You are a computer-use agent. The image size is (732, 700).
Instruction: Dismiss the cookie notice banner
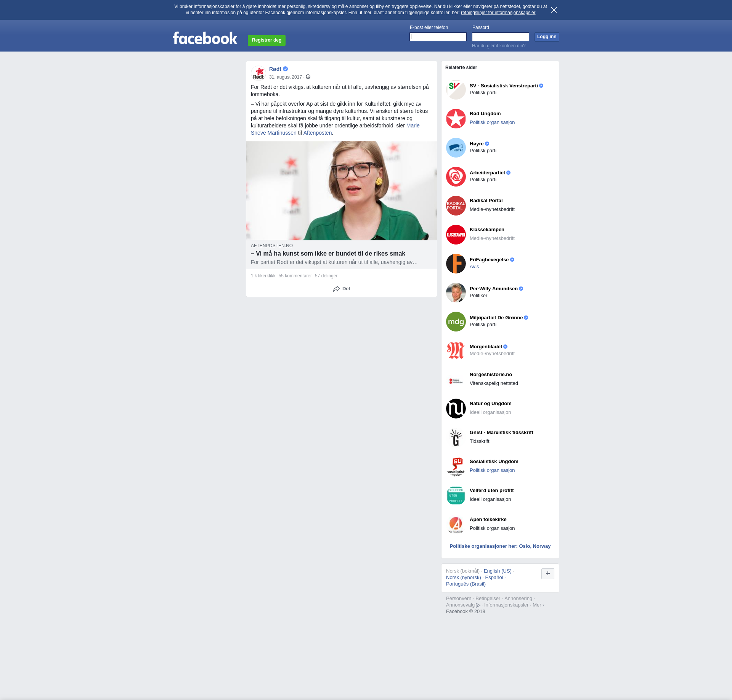[554, 10]
